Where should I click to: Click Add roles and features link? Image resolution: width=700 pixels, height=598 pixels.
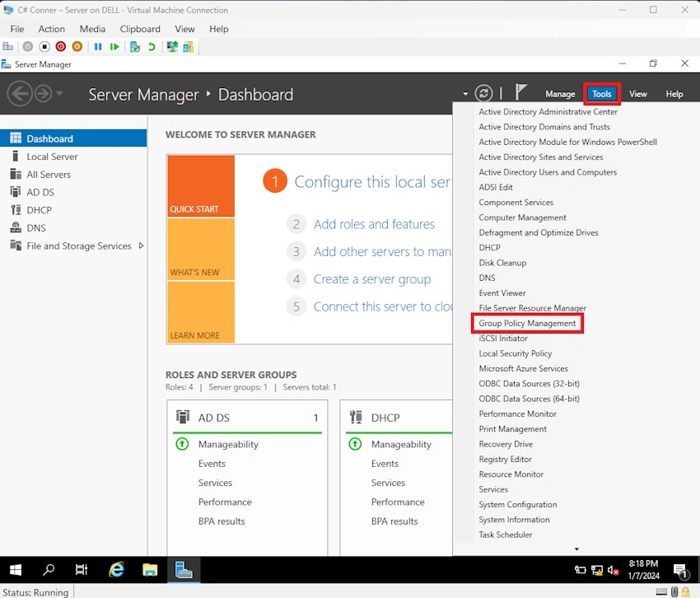pyautogui.click(x=374, y=224)
